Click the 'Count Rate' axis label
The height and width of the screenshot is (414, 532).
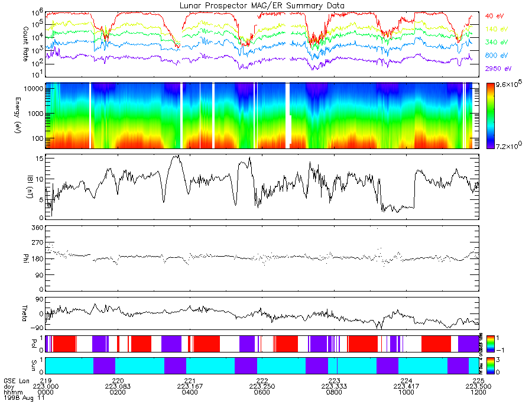25,44
